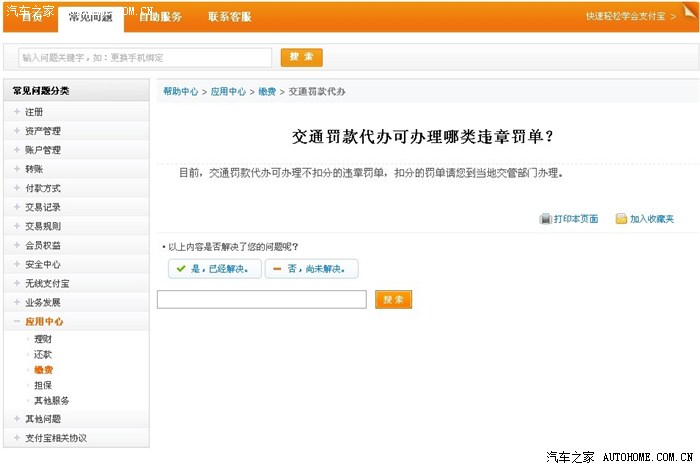This screenshot has height=466, width=700.
Task: Open 快速轻松学会支付宝 link
Action: point(630,17)
